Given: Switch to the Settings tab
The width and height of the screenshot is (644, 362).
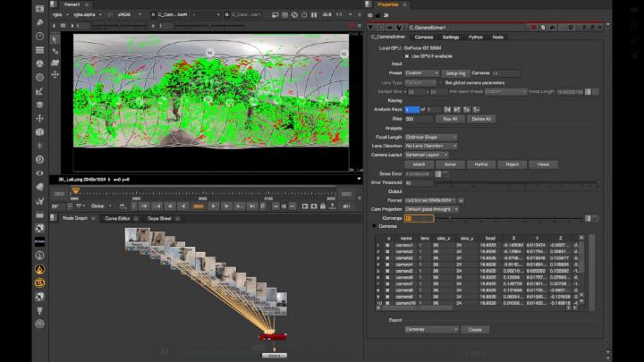Looking at the screenshot, I should 451,37.
